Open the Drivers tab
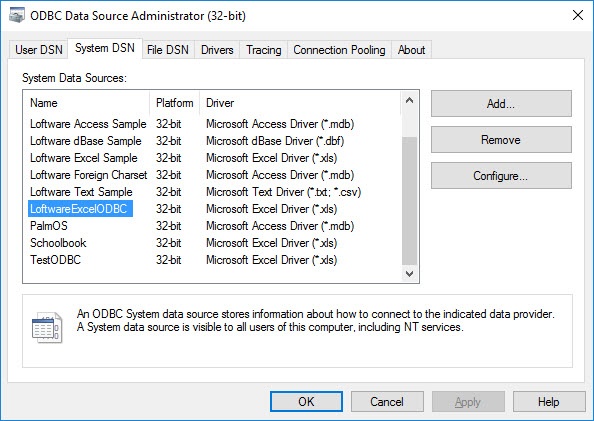This screenshot has height=421, width=594. pos(217,50)
